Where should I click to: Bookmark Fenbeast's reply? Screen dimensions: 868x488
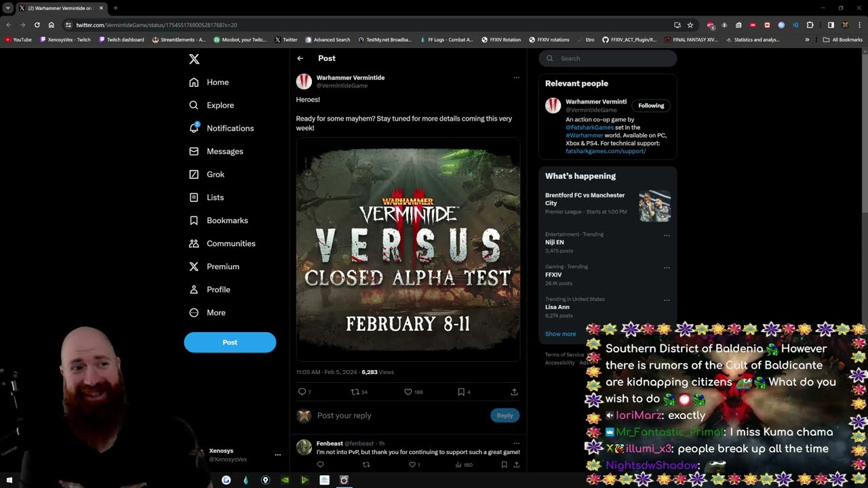[x=504, y=464]
